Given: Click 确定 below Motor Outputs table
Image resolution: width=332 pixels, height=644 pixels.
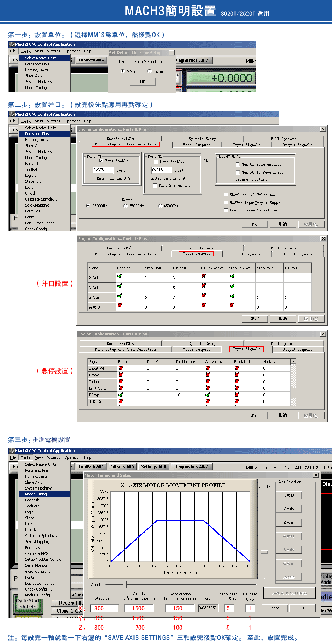Looking at the screenshot, I should (x=255, y=319).
